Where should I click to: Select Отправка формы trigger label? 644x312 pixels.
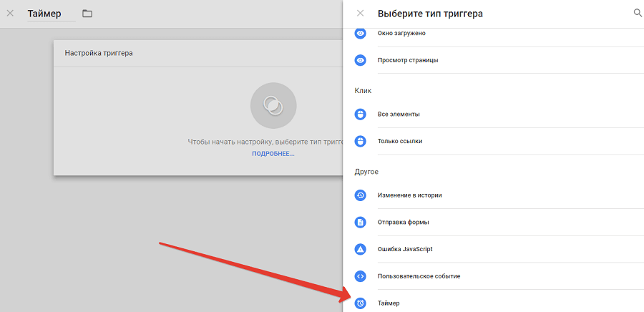[403, 222]
